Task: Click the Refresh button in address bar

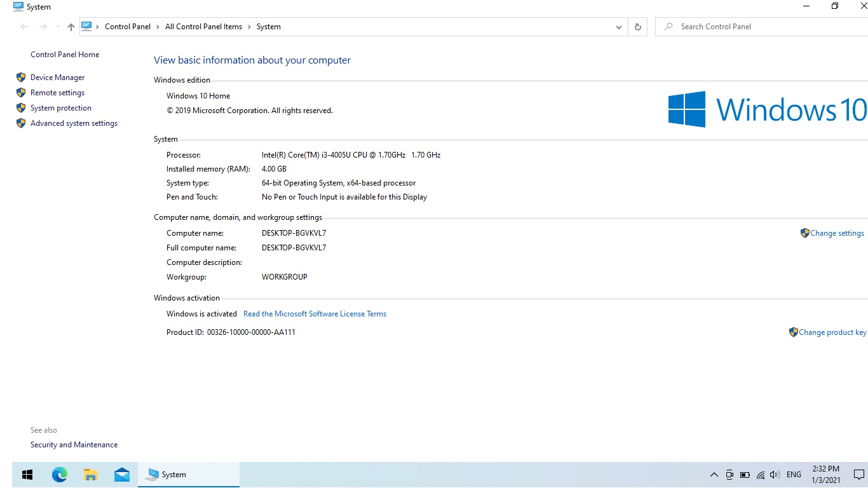Action: point(637,27)
